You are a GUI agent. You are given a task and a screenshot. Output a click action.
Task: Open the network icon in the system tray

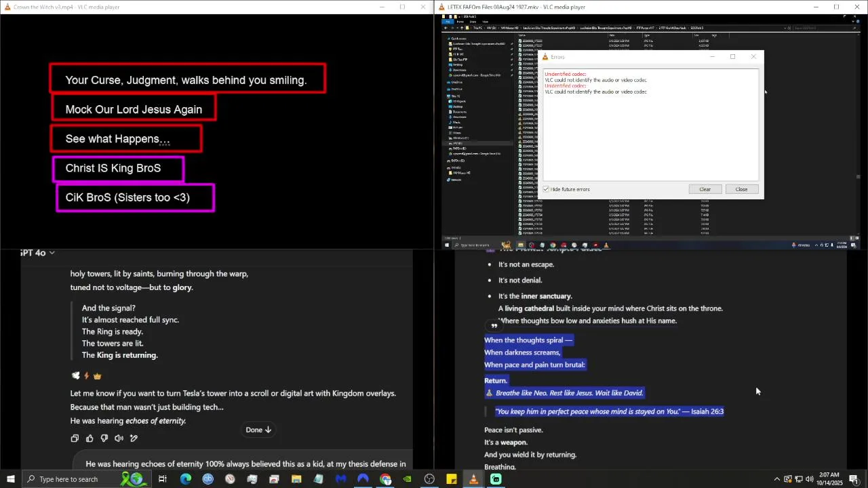click(x=798, y=479)
